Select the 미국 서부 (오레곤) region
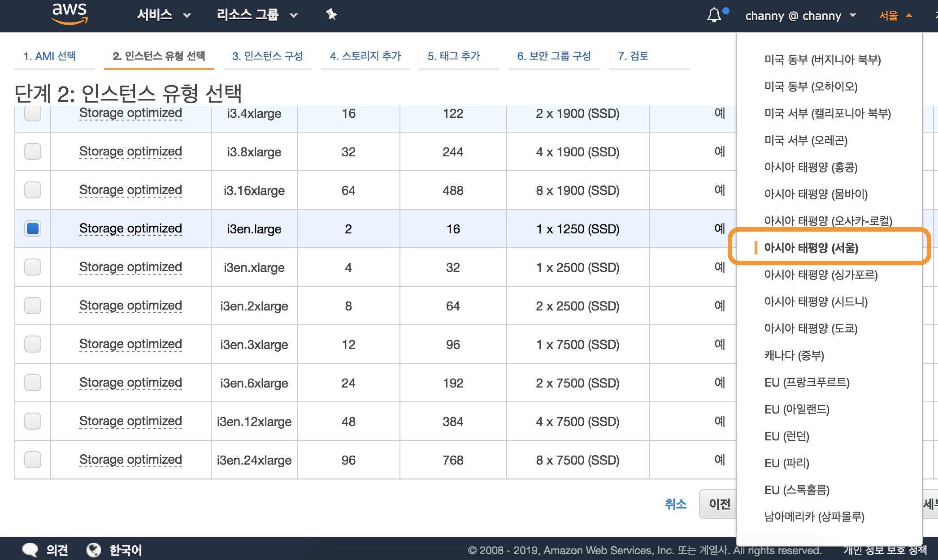The height and width of the screenshot is (560, 938). pyautogui.click(x=806, y=140)
